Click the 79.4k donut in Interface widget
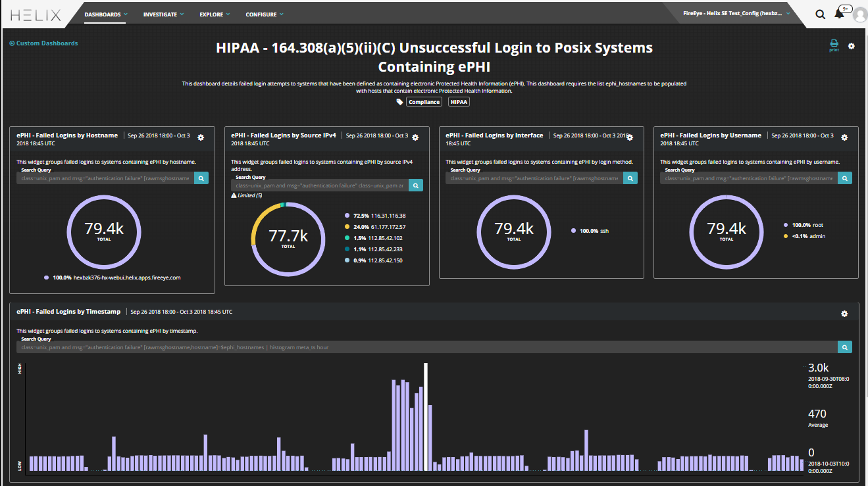The height and width of the screenshot is (486, 868). [514, 231]
